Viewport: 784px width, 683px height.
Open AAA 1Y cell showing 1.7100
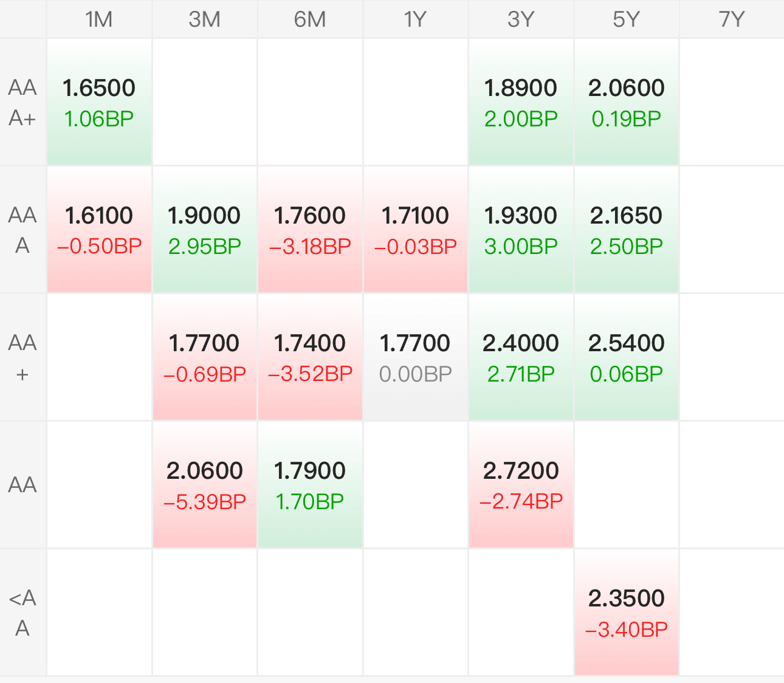pyautogui.click(x=416, y=230)
